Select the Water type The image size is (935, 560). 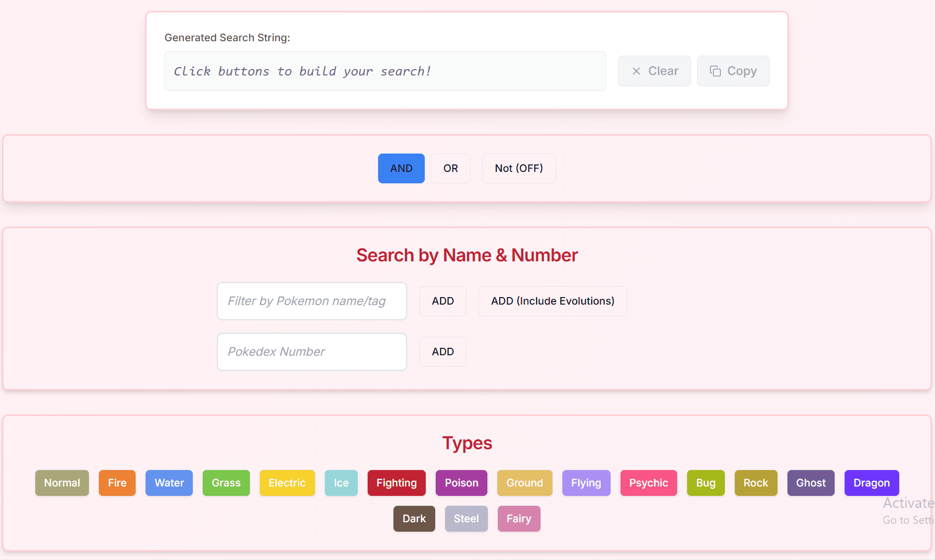[x=169, y=482]
